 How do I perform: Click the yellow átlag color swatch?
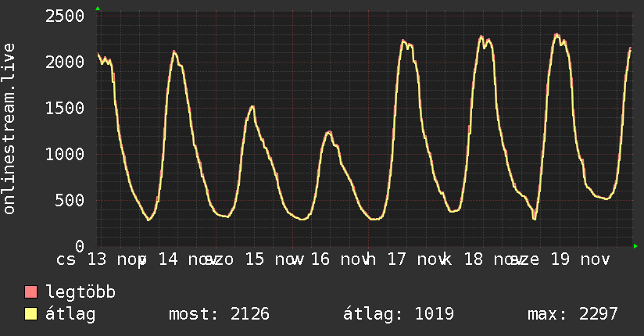(30, 314)
